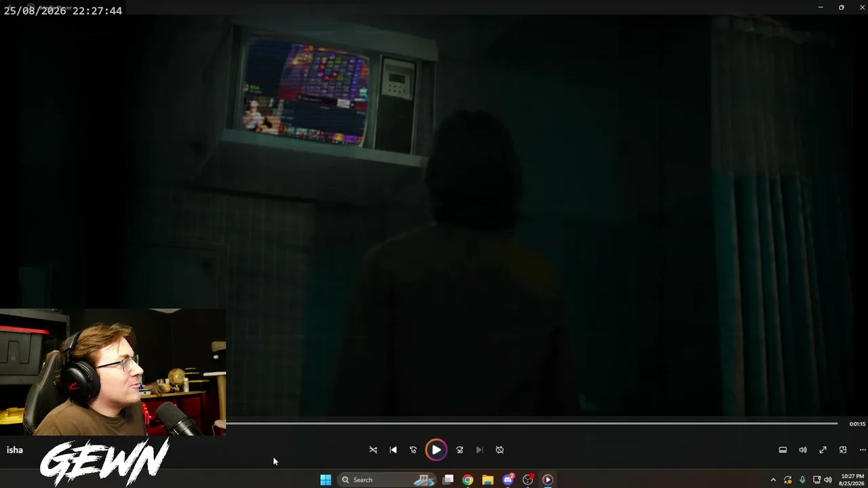Open the taskbar clock and date
Screen dimensions: 868x488
[852, 480]
